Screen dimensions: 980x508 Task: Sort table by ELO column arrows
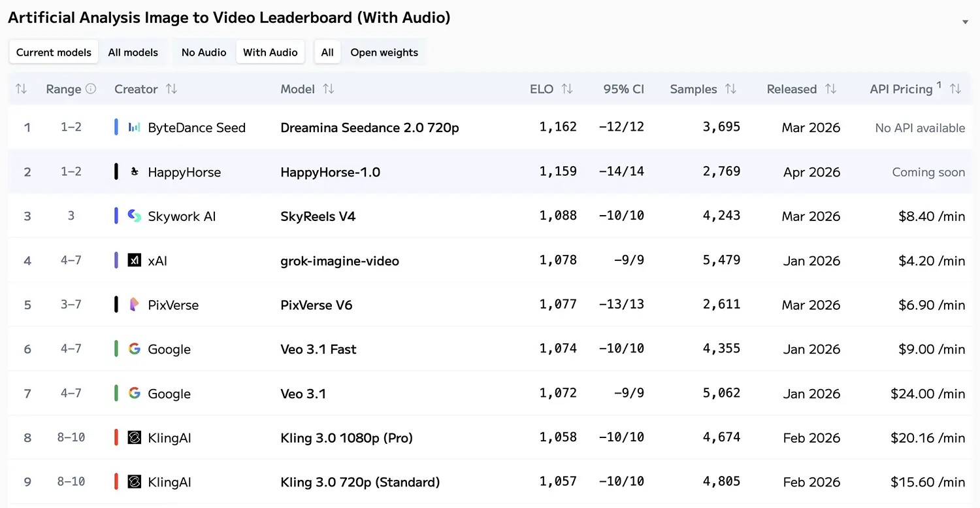[x=567, y=89]
